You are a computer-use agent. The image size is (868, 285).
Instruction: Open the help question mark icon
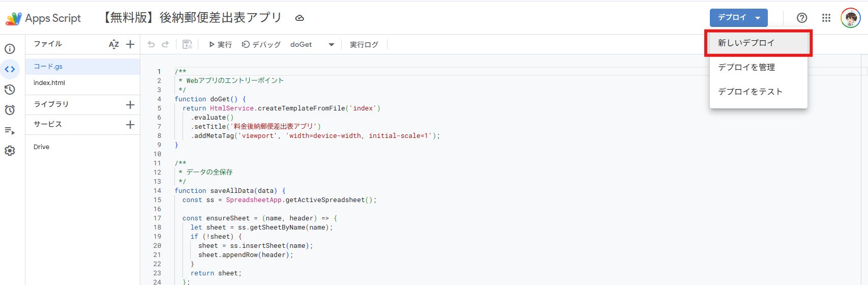[x=802, y=18]
